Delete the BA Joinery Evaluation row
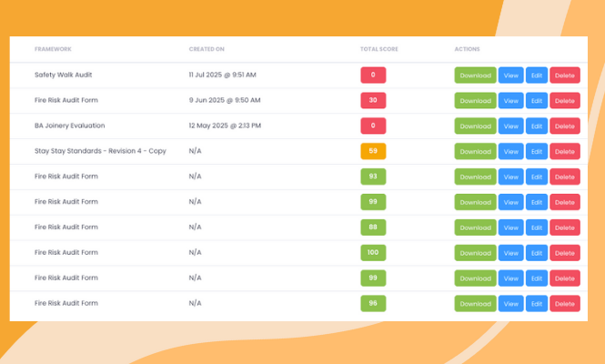 [x=564, y=126]
